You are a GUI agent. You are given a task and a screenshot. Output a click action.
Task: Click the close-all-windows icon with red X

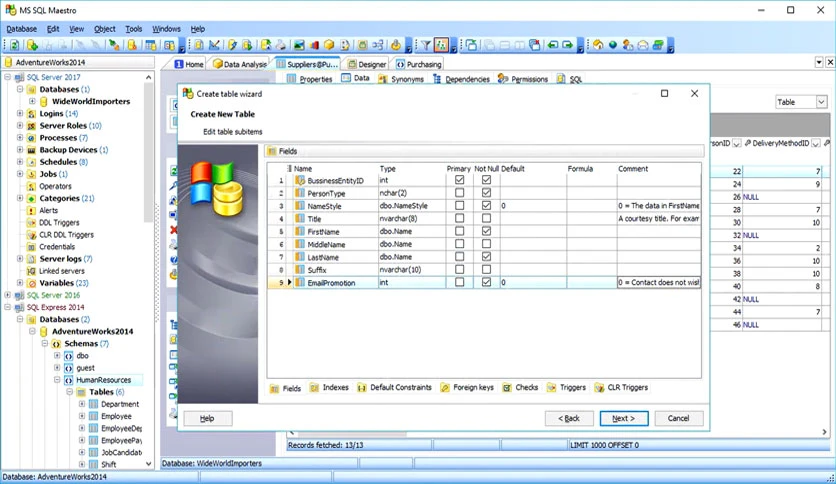point(535,45)
